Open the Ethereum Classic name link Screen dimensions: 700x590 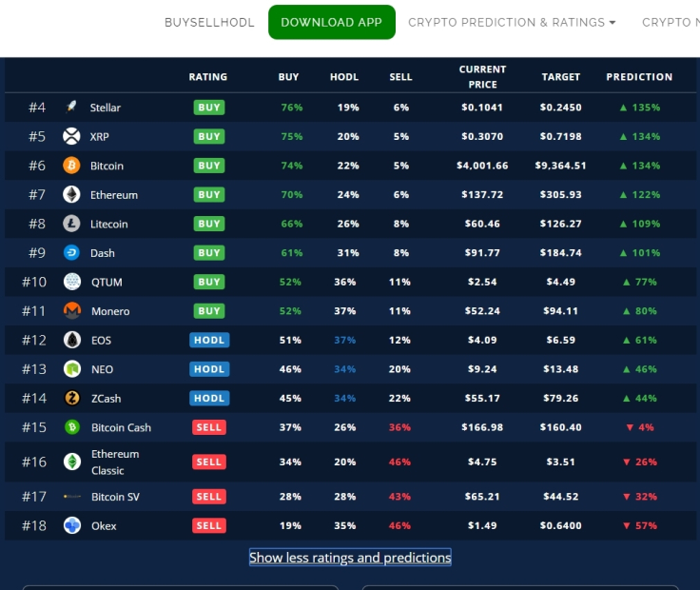point(115,462)
